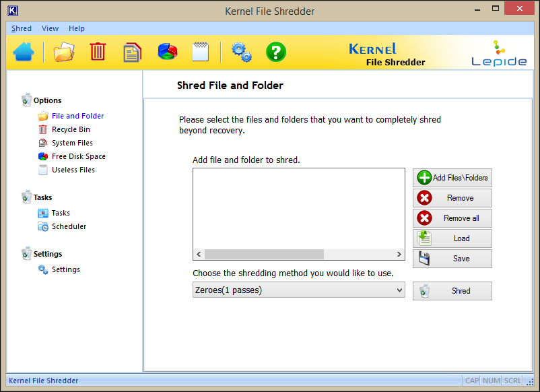540x392 pixels.
Task: Click the Remove all button
Action: 452,218
